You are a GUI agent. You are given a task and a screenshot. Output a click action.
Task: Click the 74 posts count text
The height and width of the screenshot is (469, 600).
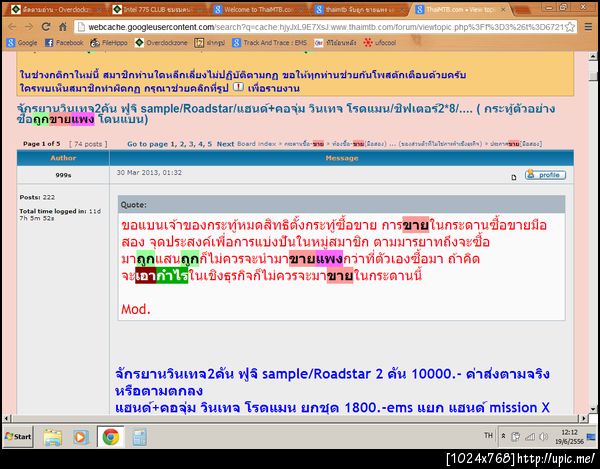tap(88, 144)
